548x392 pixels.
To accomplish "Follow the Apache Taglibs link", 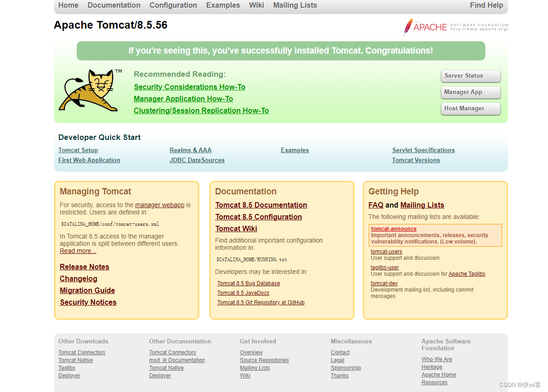I will [x=467, y=274].
